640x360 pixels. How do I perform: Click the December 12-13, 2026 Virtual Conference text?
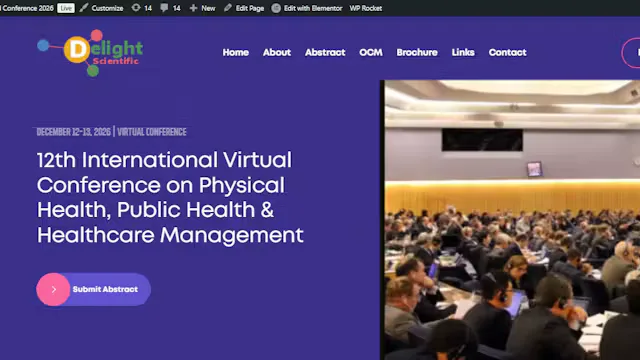111,132
